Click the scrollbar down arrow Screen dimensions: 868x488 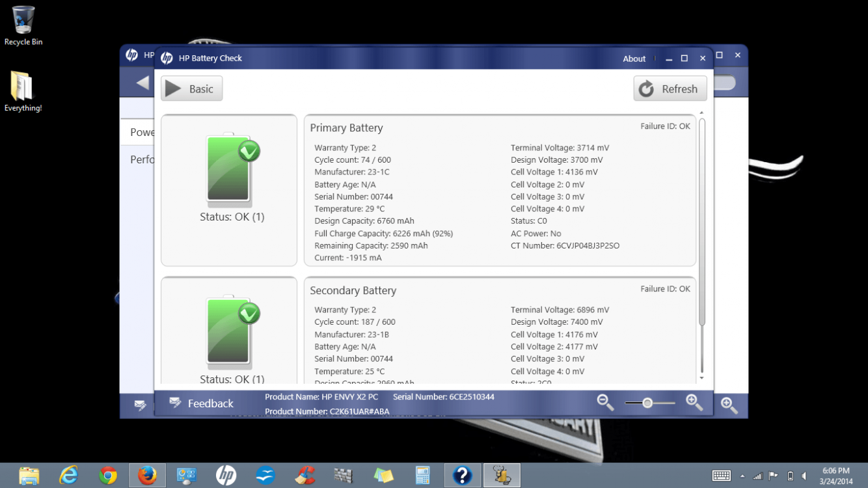point(702,378)
